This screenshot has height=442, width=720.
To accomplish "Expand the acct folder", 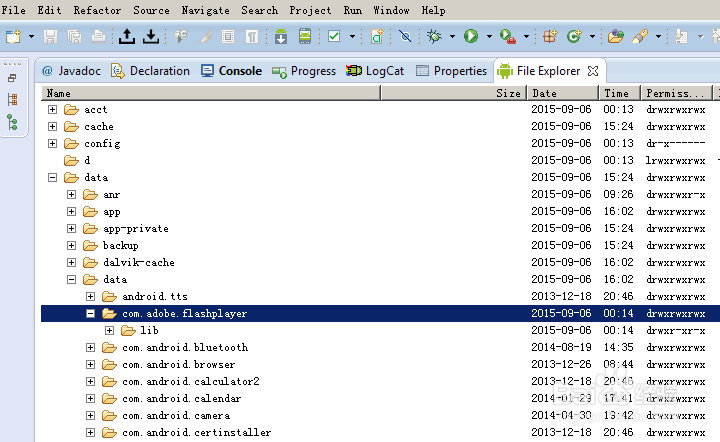I will coord(52,110).
